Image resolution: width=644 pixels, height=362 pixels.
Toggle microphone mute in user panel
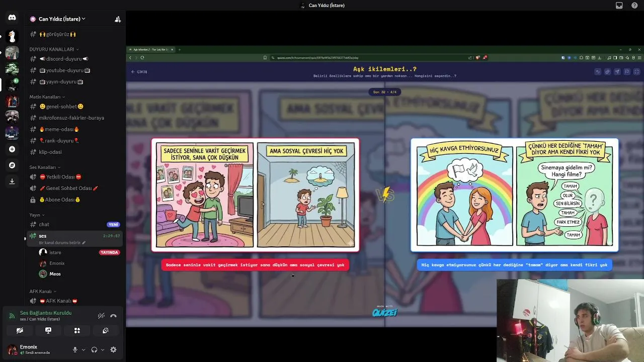[75, 349]
